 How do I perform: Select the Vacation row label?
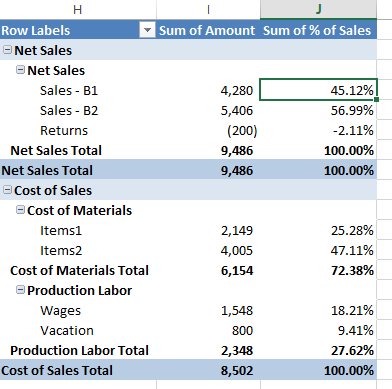67,330
